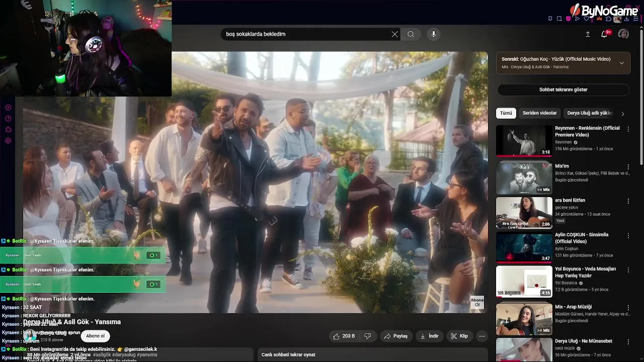644x362 pixels.
Task: Click the Abone ol subscribe button
Action: (95, 336)
